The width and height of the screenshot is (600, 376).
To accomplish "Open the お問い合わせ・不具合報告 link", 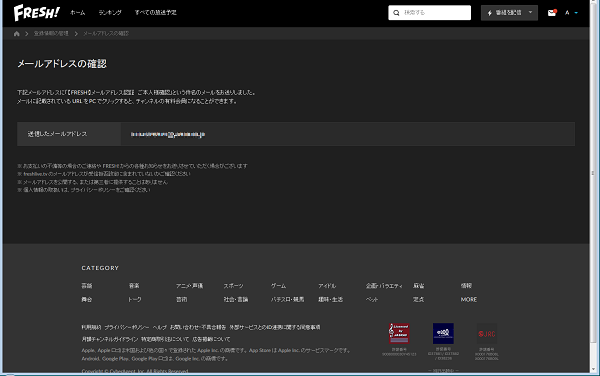I will click(198, 327).
